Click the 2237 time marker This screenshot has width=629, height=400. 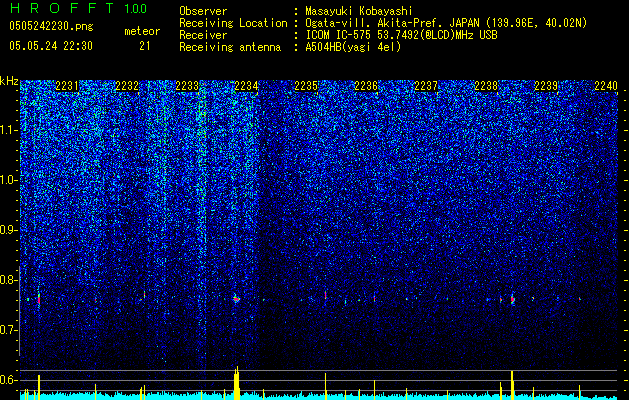point(426,86)
